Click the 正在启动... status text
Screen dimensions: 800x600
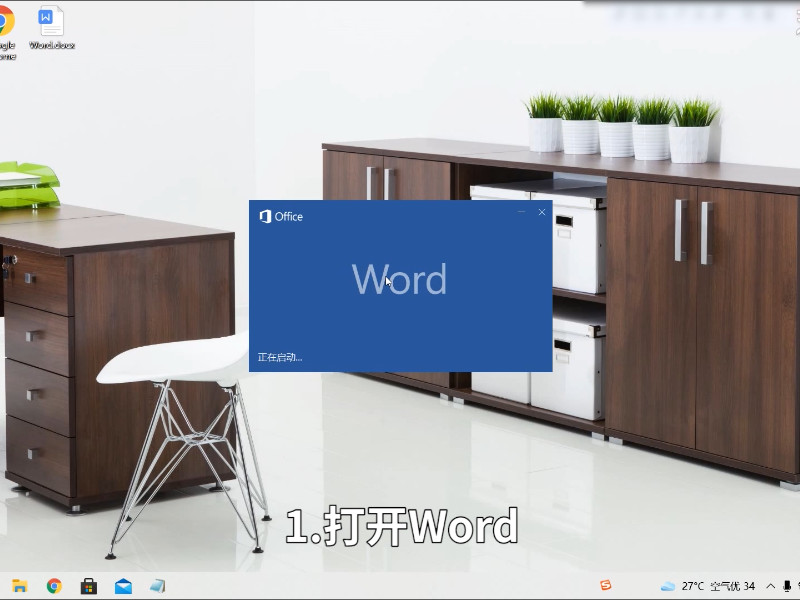click(280, 357)
